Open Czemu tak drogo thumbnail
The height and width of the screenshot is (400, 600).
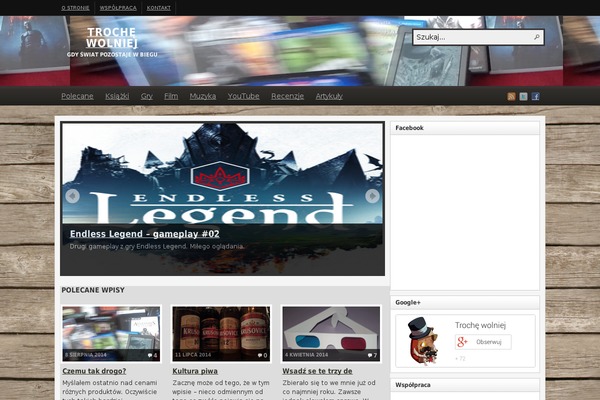pos(111,334)
